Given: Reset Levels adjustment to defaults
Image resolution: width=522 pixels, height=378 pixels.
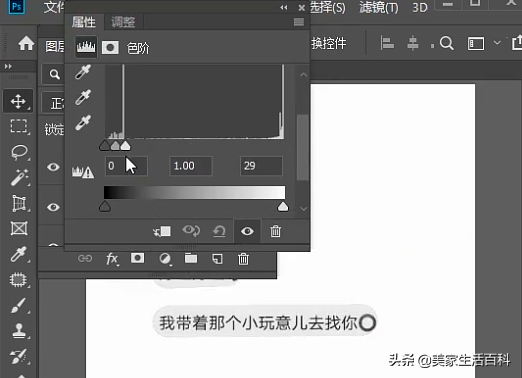Looking at the screenshot, I should pos(219,231).
